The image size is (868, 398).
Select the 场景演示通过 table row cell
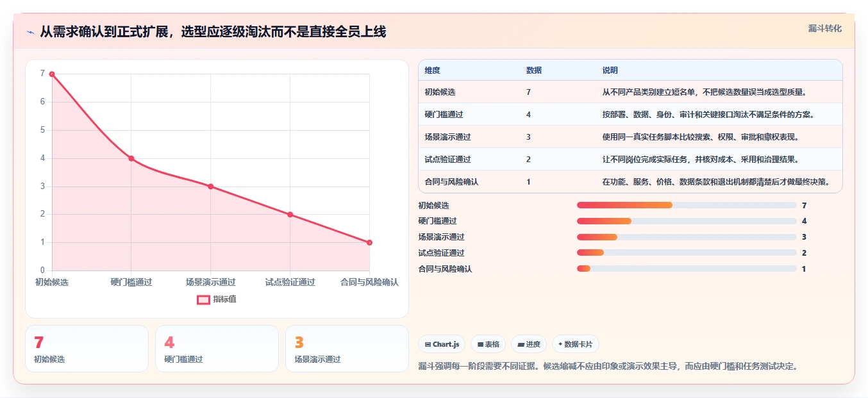447,137
